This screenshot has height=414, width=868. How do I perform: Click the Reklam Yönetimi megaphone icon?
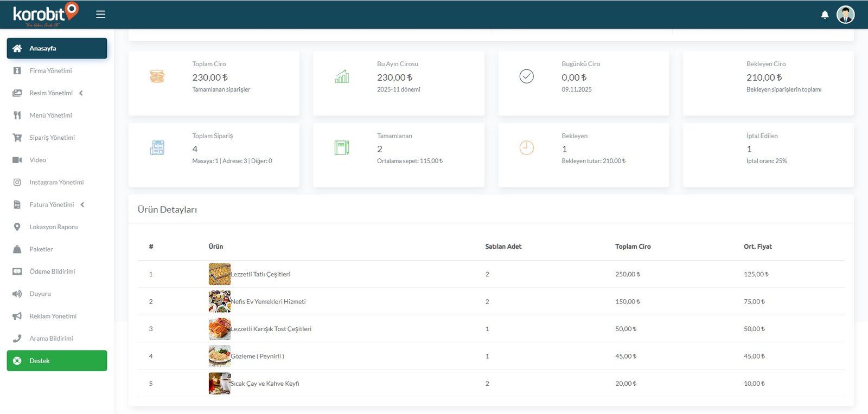(x=17, y=316)
